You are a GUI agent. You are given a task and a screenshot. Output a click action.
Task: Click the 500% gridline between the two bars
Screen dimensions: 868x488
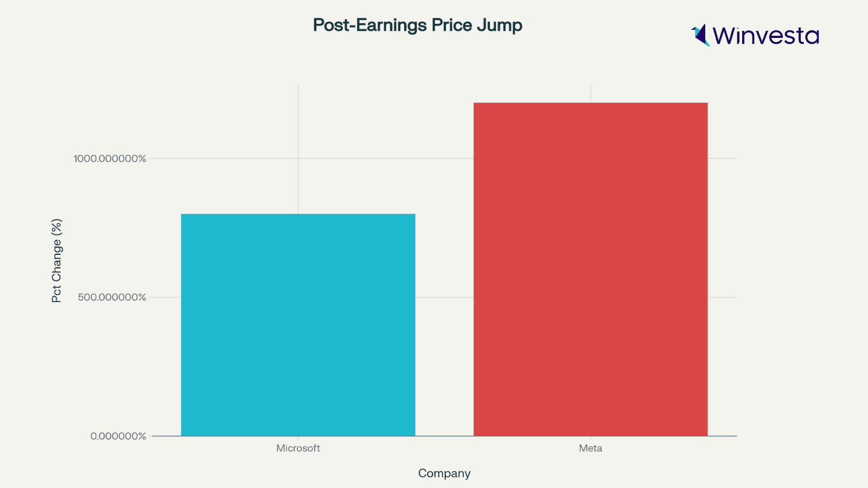click(444, 297)
